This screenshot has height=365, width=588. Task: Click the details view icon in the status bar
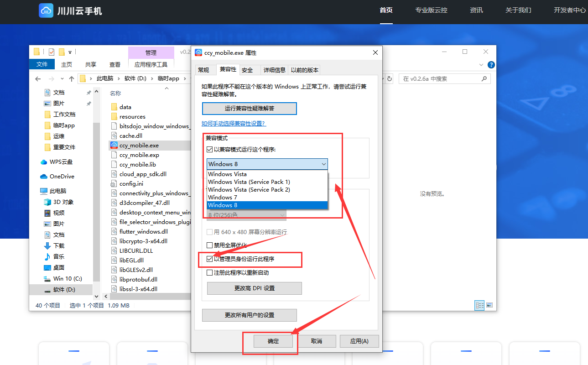479,305
